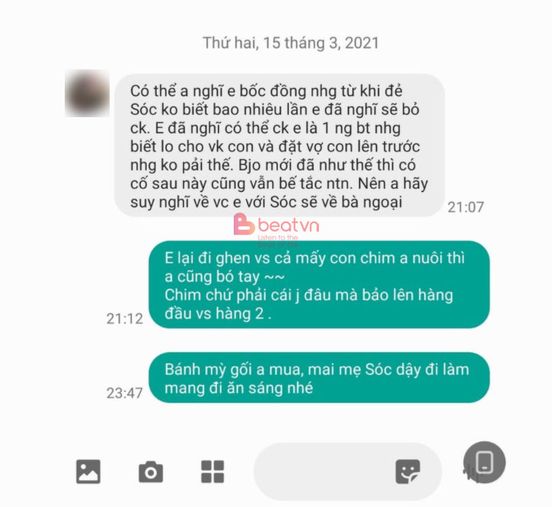Click the beatvn watermark logo
The height and width of the screenshot is (507, 552).
(x=276, y=225)
